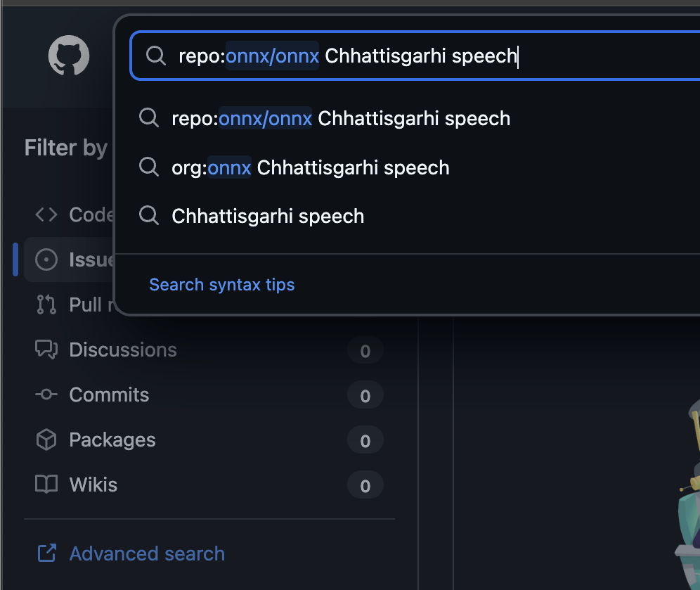700x590 pixels.
Task: Open the Advanced search link
Action: [x=147, y=553]
